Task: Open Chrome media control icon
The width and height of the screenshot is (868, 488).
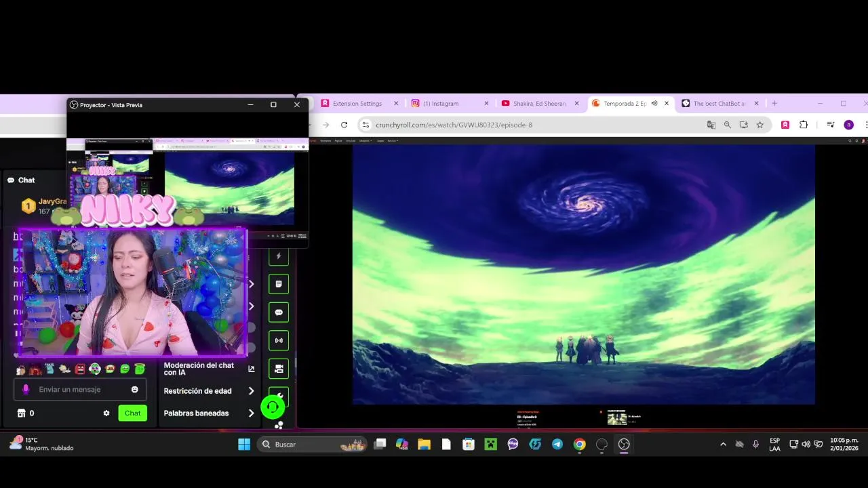Action: coord(830,125)
